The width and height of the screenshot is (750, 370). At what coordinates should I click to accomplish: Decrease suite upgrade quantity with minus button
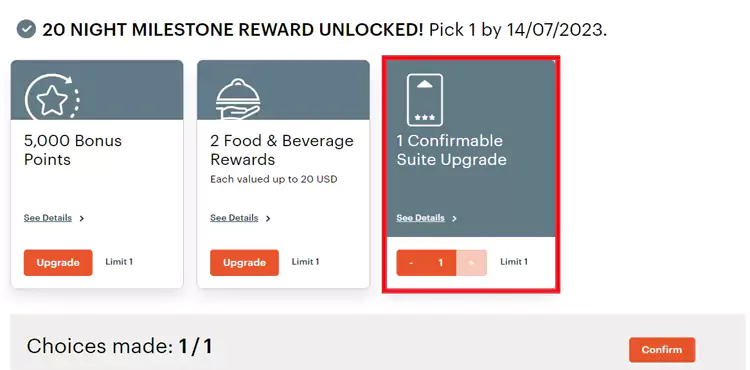click(x=411, y=262)
